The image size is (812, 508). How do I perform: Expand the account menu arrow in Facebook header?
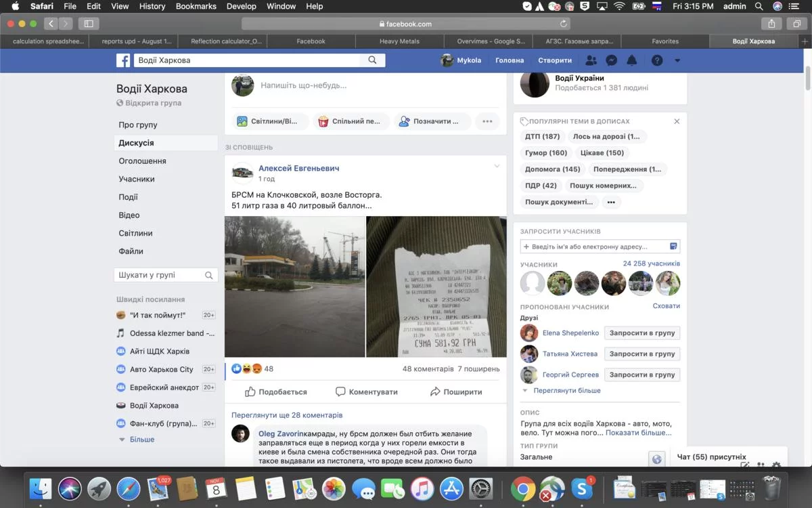click(677, 60)
